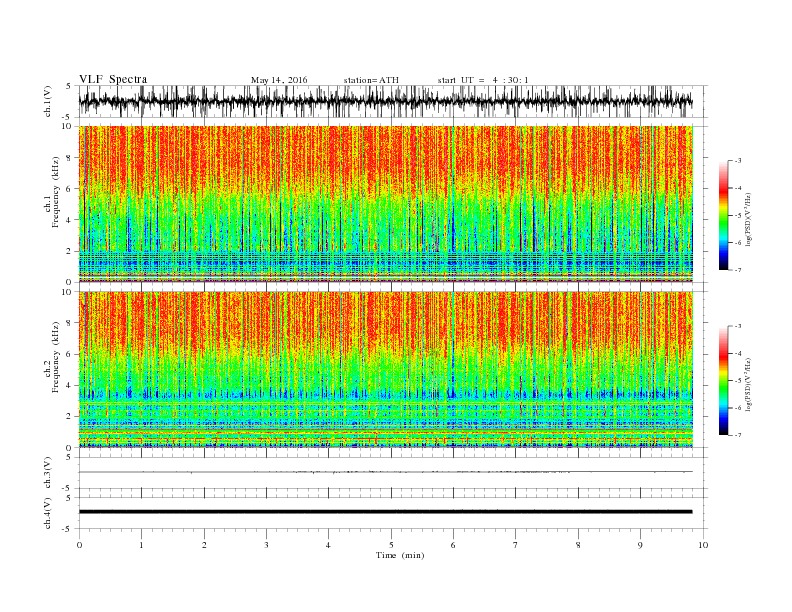Click the thick ch.4 waveform band
This screenshot has width=792, height=612.
pyautogui.click(x=385, y=512)
